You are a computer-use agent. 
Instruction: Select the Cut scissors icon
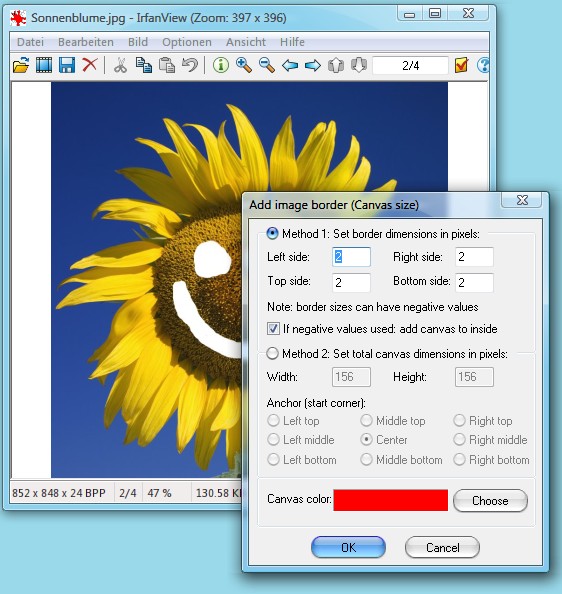coord(120,65)
